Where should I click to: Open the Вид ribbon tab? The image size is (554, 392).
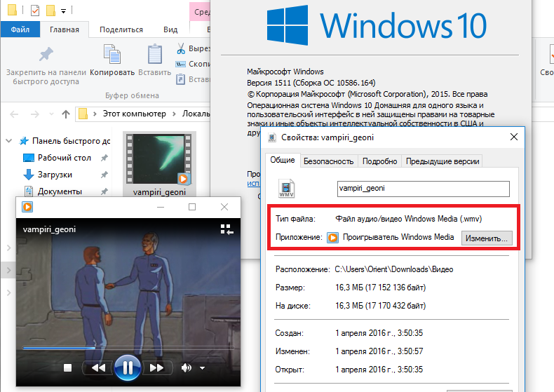coord(170,29)
